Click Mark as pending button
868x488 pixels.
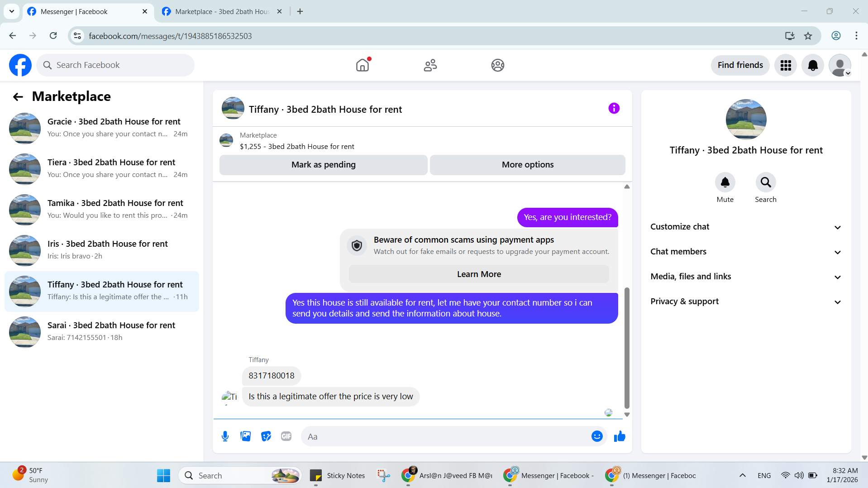pos(323,165)
